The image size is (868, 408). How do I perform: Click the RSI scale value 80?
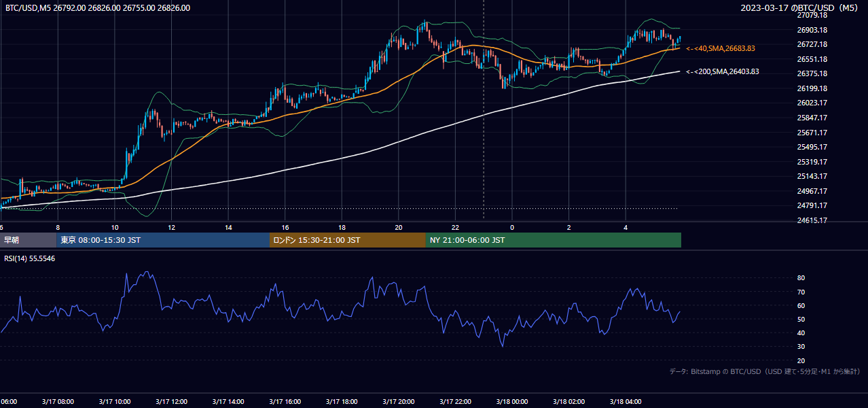point(801,278)
